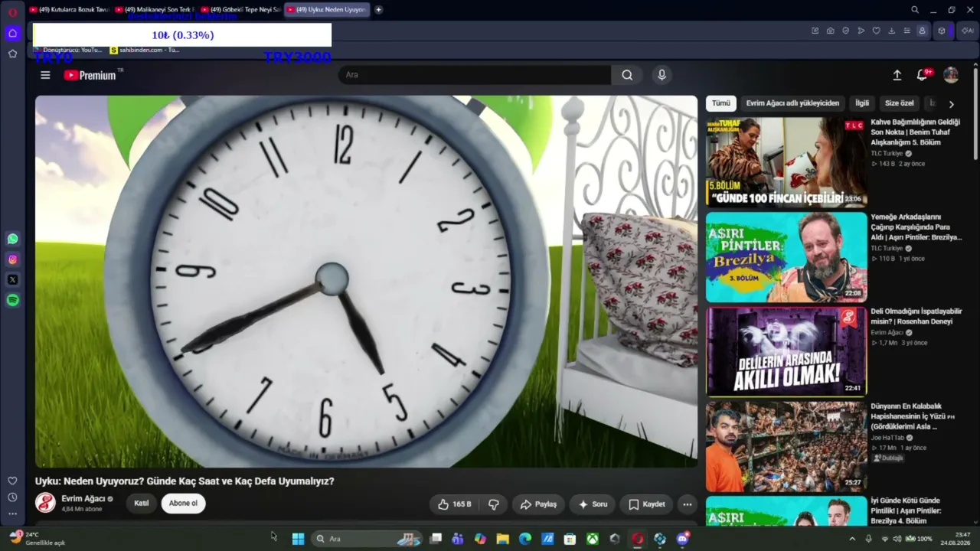Open Discord from the taskbar
The image size is (980, 551).
click(683, 539)
